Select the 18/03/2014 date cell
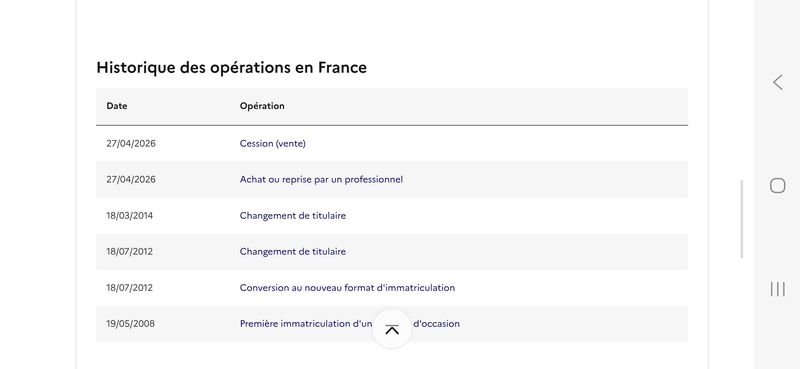The width and height of the screenshot is (800, 369). (129, 216)
